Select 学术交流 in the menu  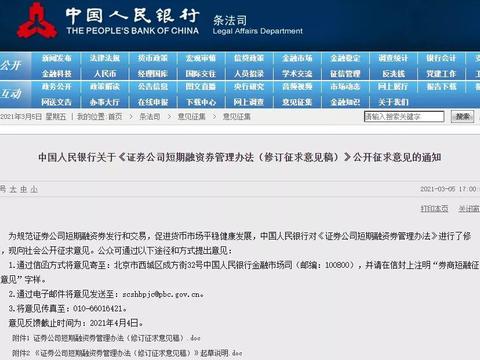pos(297,74)
